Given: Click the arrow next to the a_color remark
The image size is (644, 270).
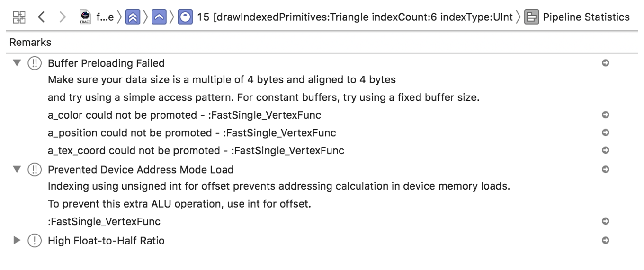Looking at the screenshot, I should [605, 115].
